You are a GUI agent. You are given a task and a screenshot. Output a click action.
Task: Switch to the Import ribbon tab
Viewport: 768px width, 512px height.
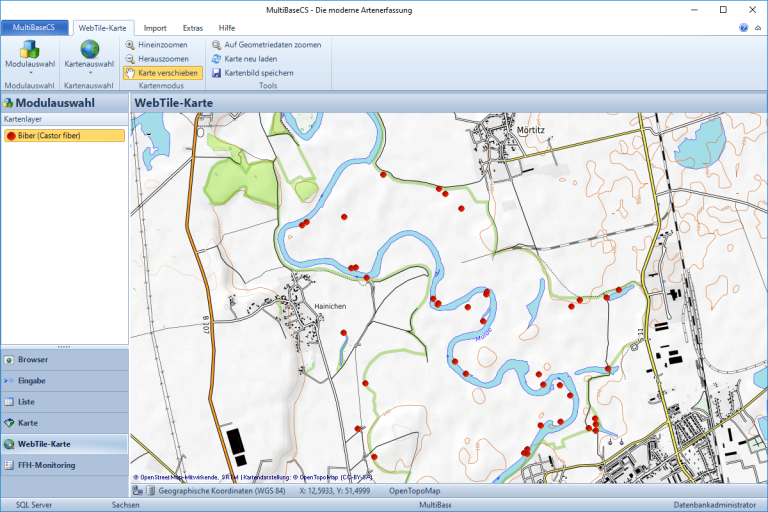tap(155, 28)
